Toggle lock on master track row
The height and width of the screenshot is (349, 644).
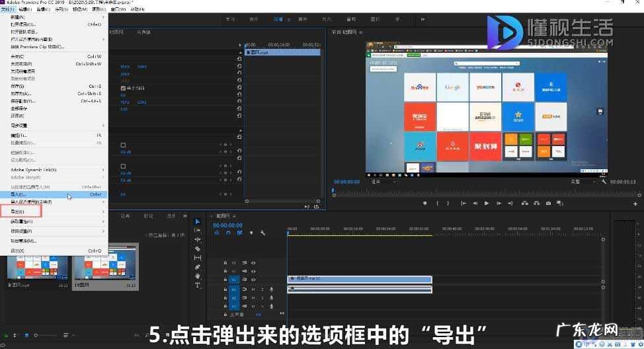[225, 315]
